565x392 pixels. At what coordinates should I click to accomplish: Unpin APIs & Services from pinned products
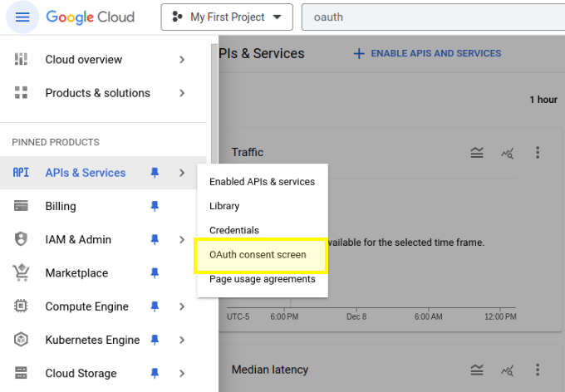155,173
